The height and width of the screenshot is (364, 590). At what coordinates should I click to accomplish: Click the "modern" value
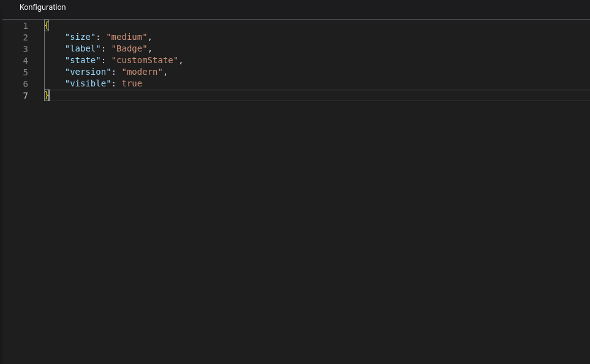pyautogui.click(x=142, y=72)
